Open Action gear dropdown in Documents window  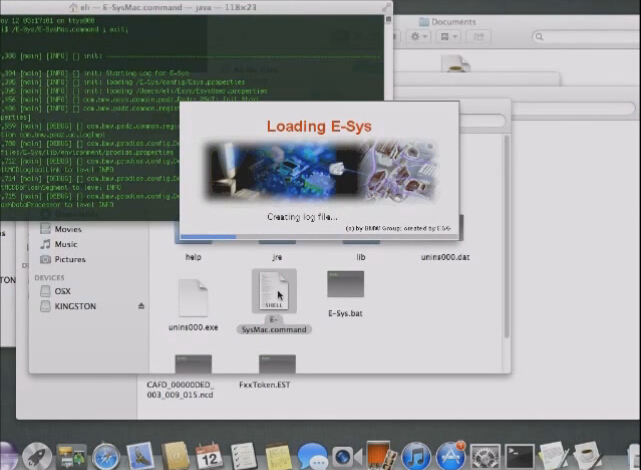(x=419, y=36)
